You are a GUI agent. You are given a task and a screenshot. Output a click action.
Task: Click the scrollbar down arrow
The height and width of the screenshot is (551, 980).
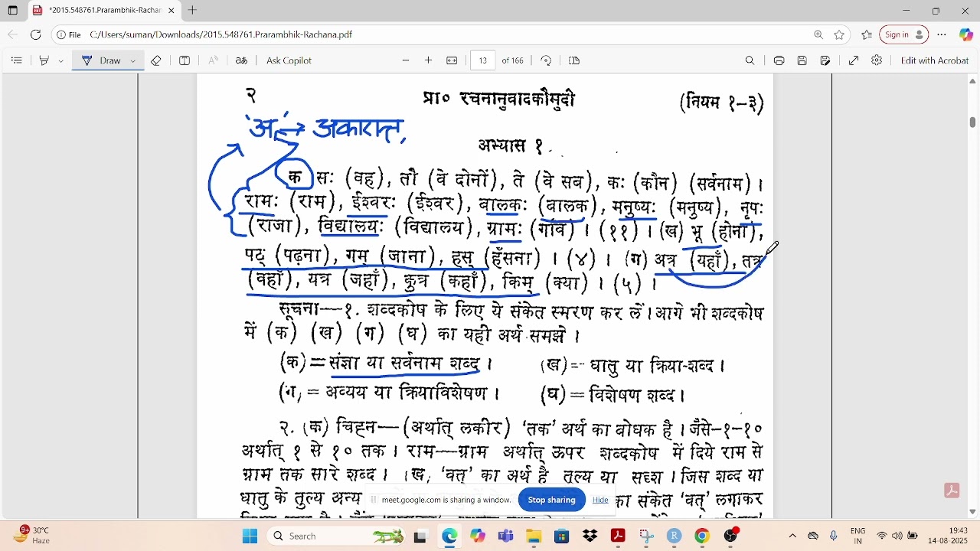point(973,511)
